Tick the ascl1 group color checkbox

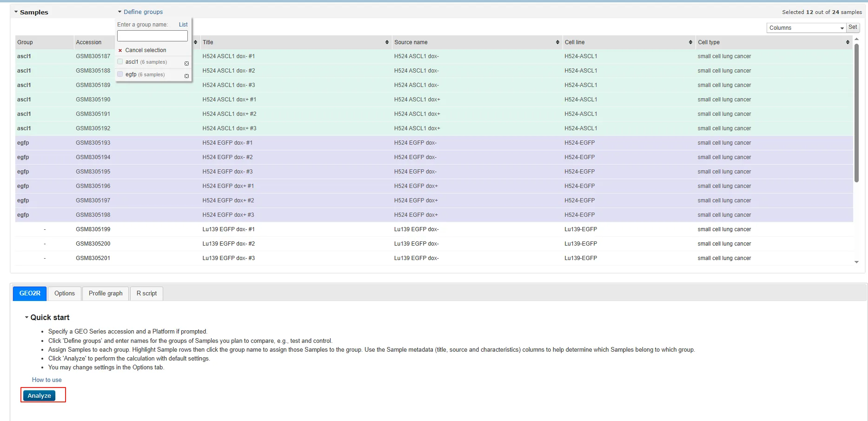click(120, 62)
